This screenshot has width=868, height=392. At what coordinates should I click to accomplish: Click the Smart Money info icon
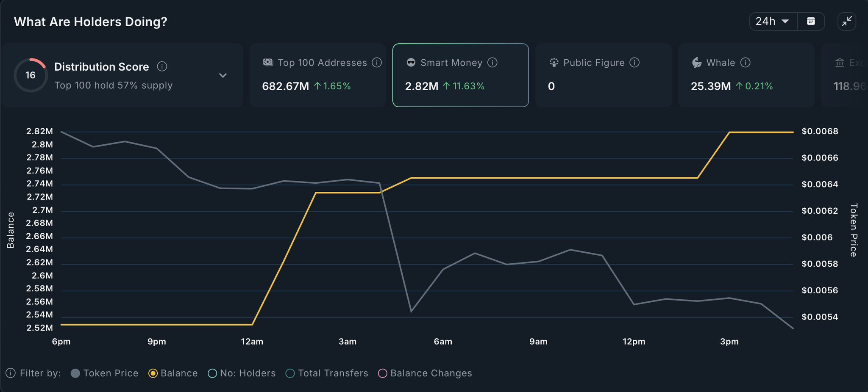[x=492, y=63]
